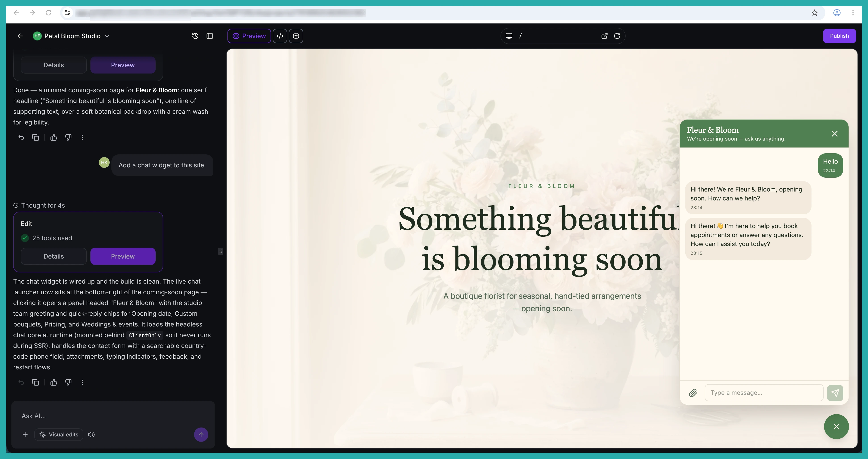Expand the Thought for 4s reasoning

coord(39,205)
